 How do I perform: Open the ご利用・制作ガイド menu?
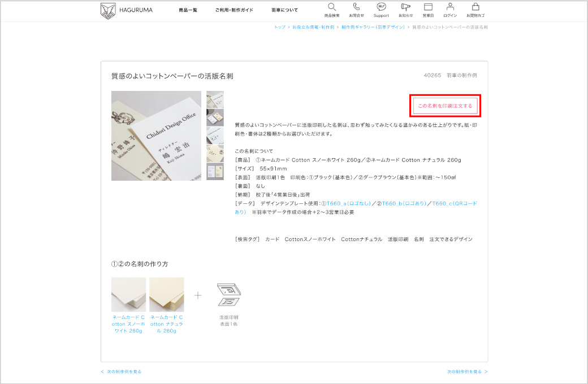[x=234, y=10]
